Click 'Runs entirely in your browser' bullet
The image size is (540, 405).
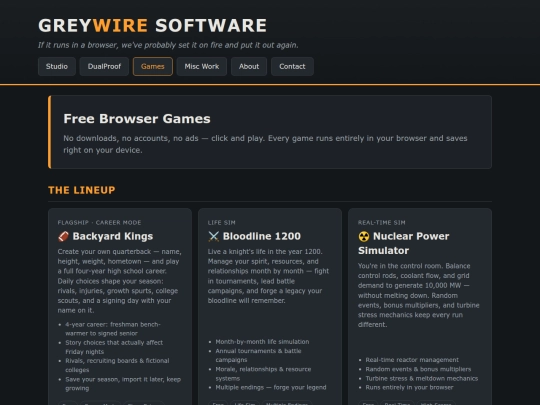[409, 387]
